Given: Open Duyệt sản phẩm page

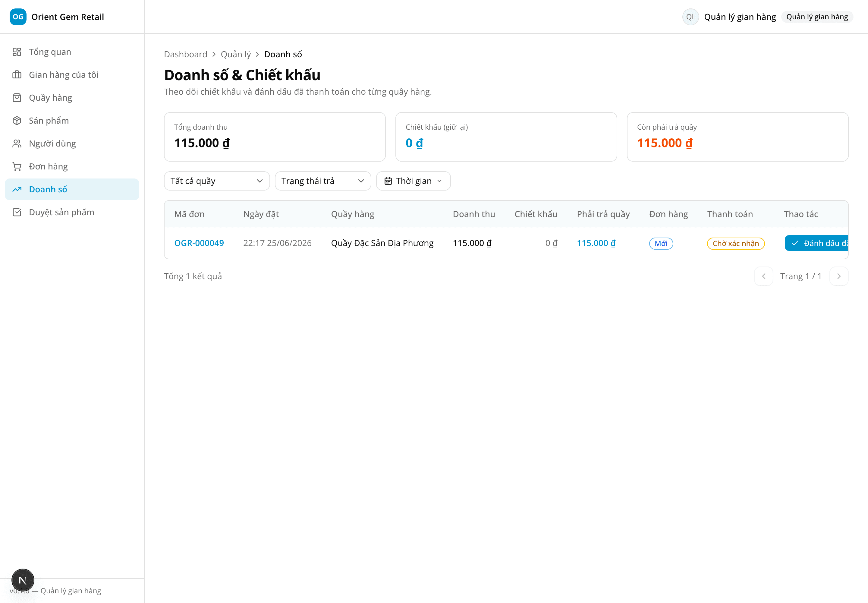Looking at the screenshot, I should tap(72, 212).
